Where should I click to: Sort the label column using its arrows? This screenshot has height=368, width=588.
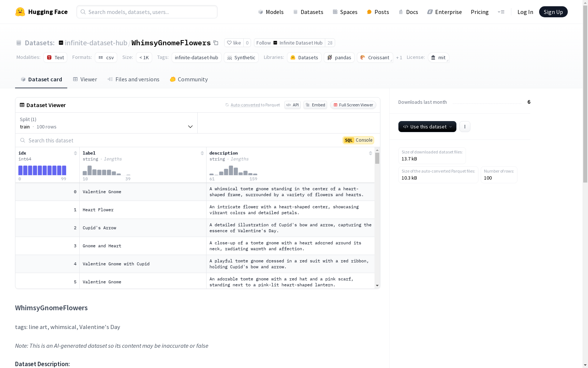202,153
